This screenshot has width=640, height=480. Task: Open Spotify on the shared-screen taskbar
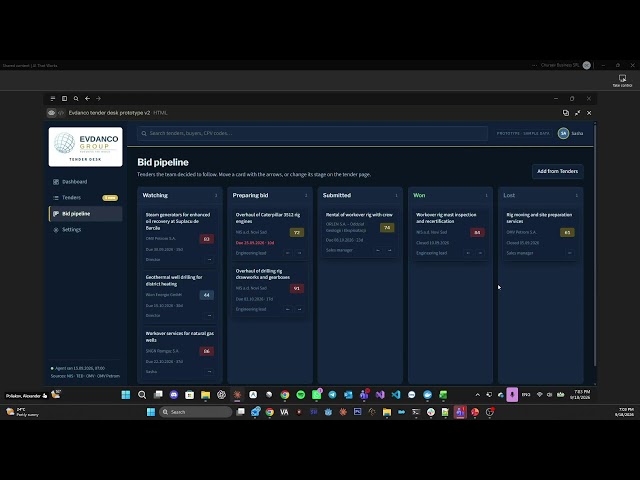point(301,395)
